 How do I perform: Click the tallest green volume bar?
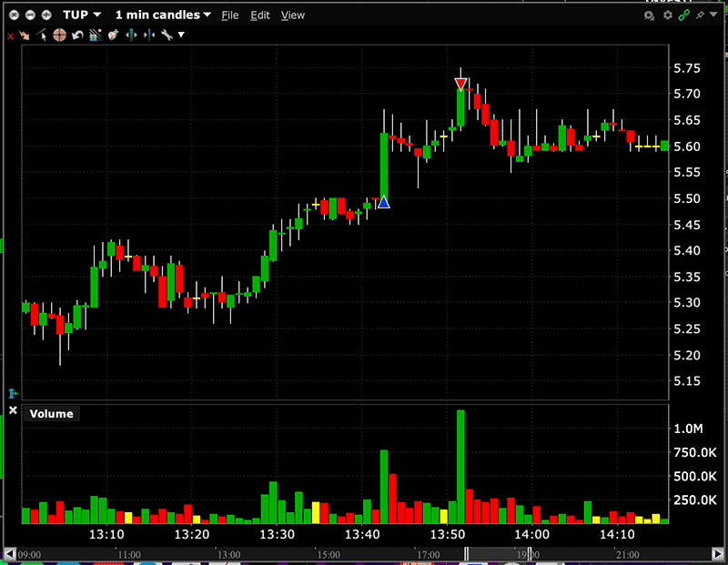point(460,467)
